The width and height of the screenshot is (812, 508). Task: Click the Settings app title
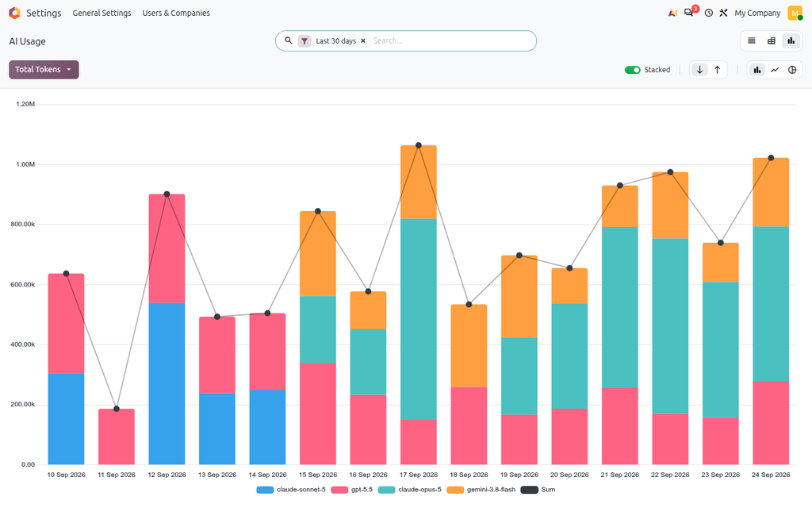[44, 13]
